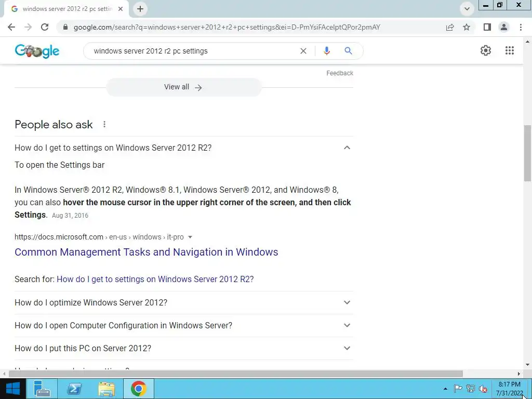Open Google quick settings gear
The width and height of the screenshot is (532, 399).
point(486,50)
